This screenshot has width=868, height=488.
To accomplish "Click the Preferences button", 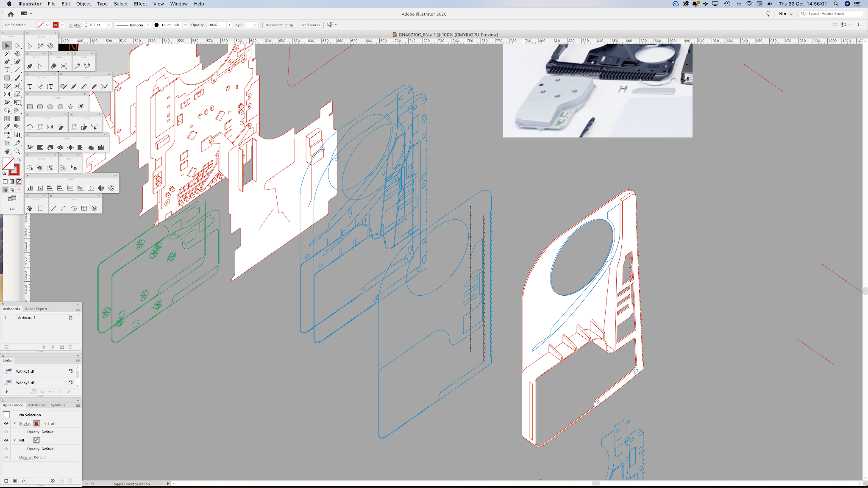I will 311,25.
